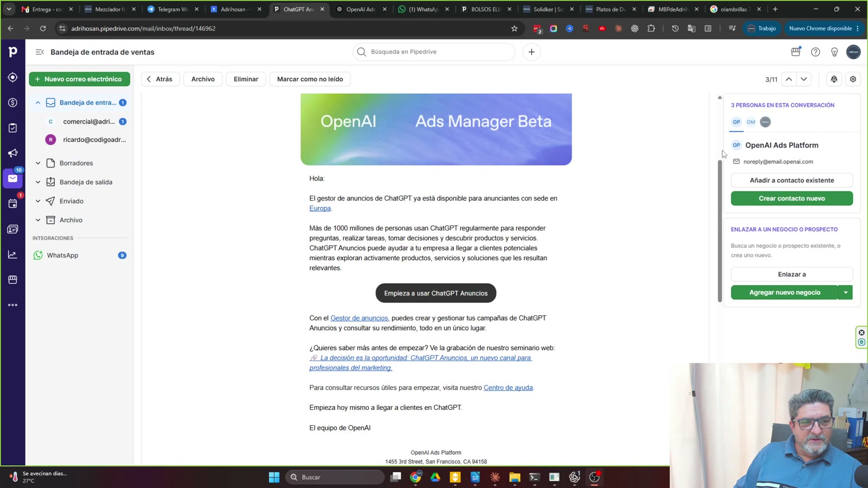Go to previous email with up arrow

[x=789, y=79]
